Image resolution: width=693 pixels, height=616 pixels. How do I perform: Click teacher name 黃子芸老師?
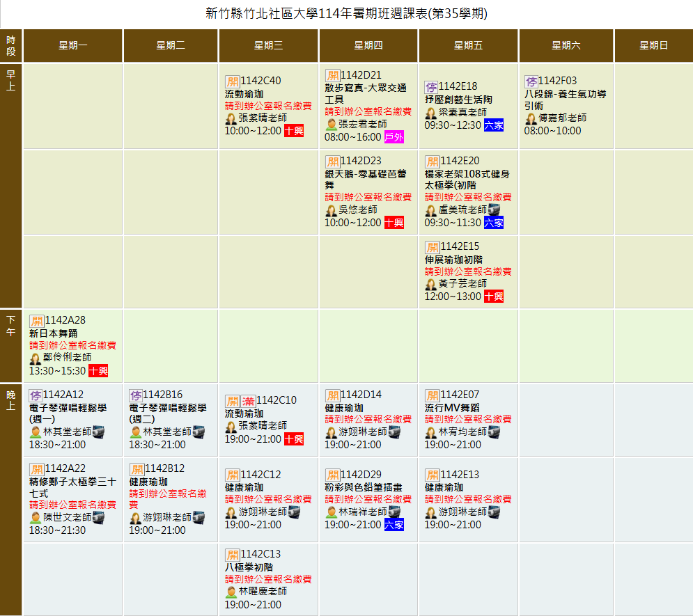(x=462, y=283)
